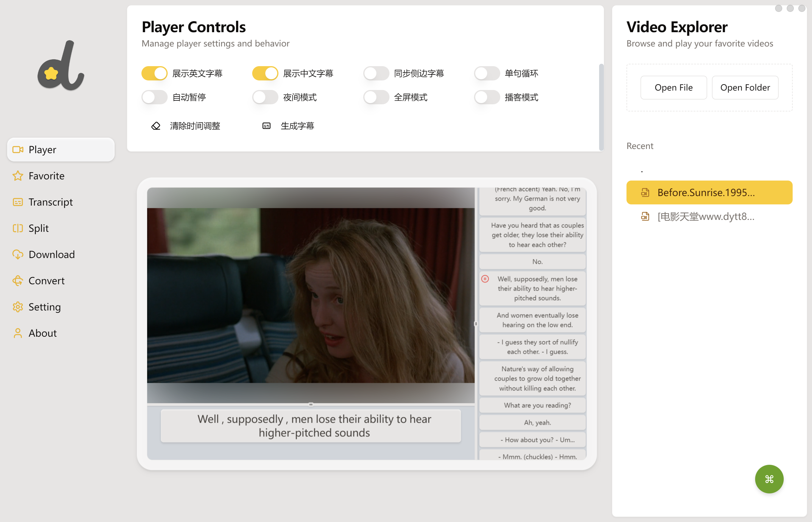Enable 自动暂停 switch
Viewport: 812px width, 522px height.
(x=155, y=97)
